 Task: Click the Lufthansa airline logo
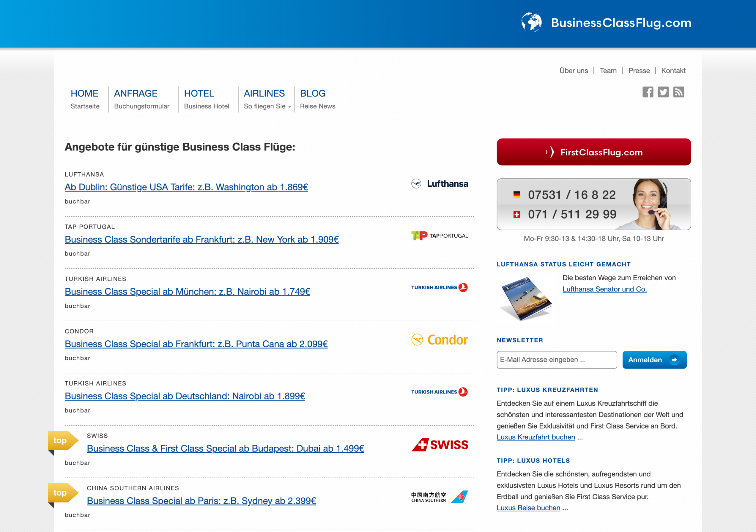pos(439,184)
